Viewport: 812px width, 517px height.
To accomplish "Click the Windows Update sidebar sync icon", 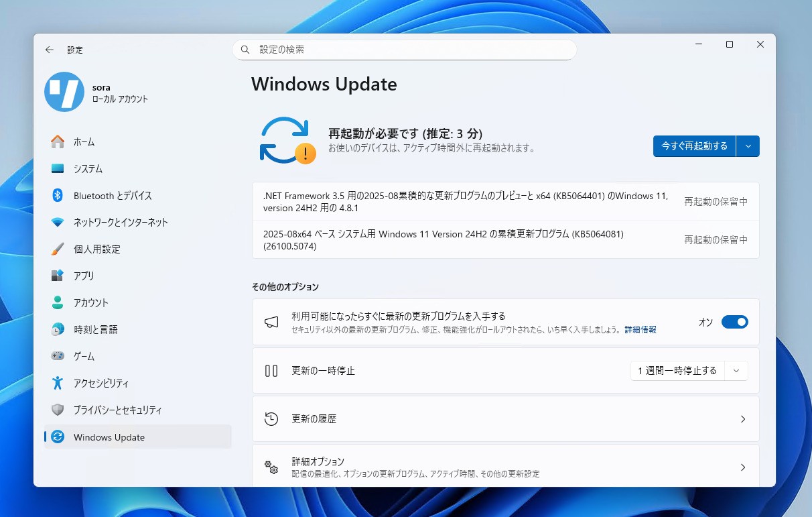I will tap(58, 437).
